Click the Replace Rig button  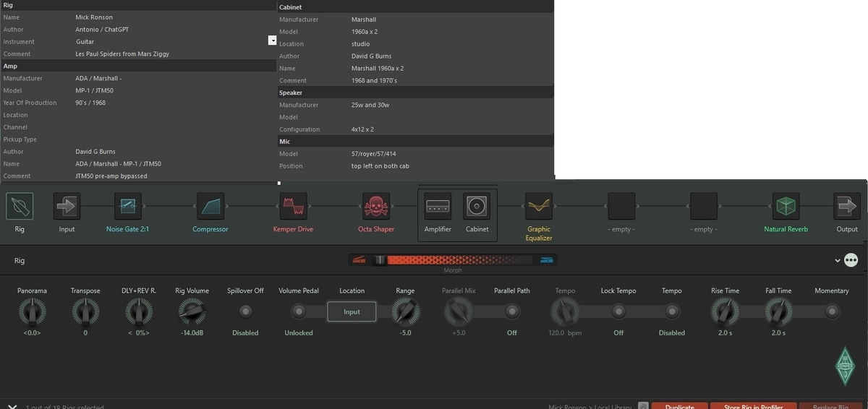click(x=830, y=406)
